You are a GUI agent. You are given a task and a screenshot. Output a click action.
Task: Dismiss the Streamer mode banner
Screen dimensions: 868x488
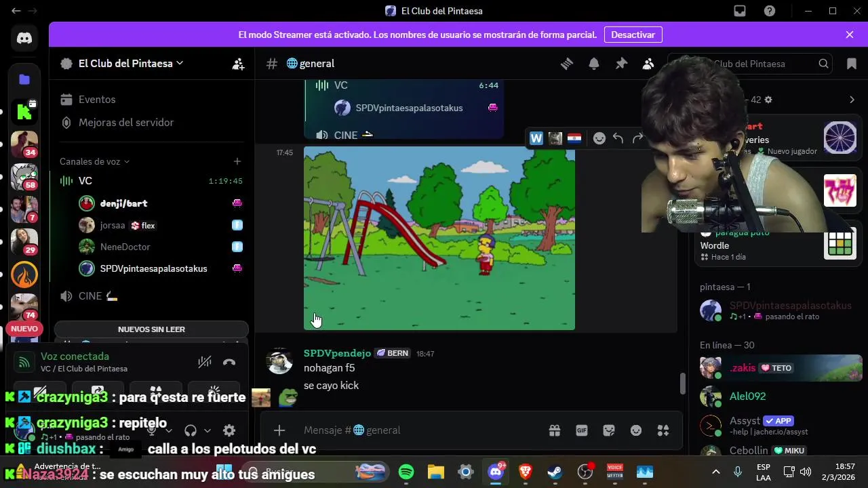click(850, 35)
